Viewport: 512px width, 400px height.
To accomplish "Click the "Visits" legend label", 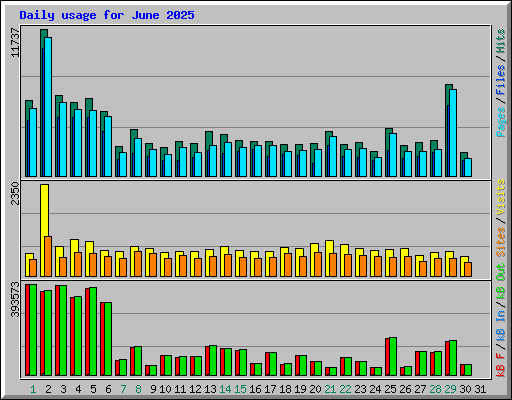I will pyautogui.click(x=500, y=197).
